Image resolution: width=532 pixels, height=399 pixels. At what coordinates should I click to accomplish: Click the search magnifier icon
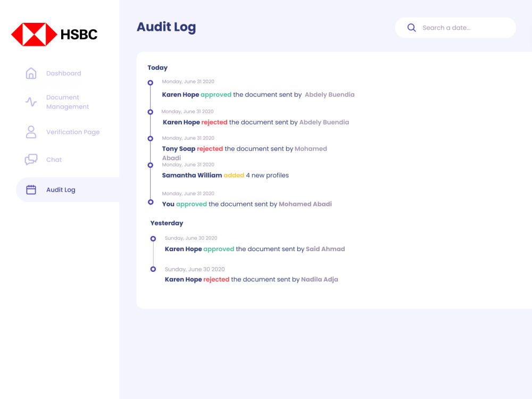412,28
